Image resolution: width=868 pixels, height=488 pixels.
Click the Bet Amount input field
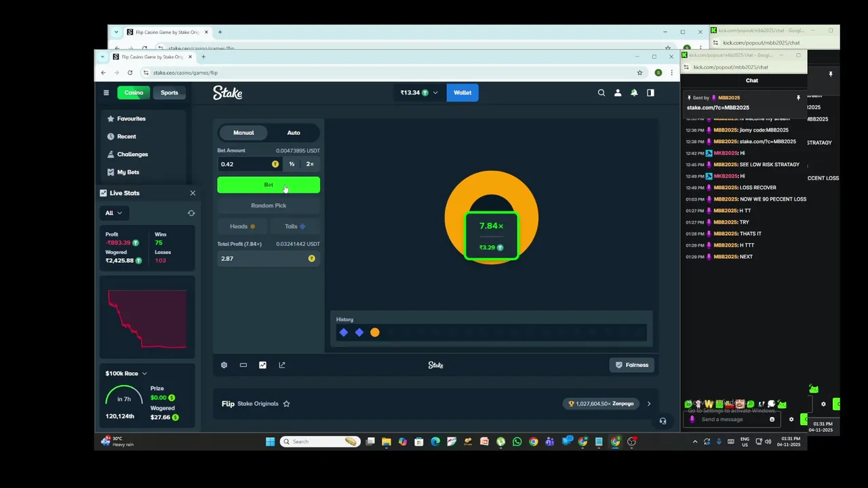(x=250, y=164)
